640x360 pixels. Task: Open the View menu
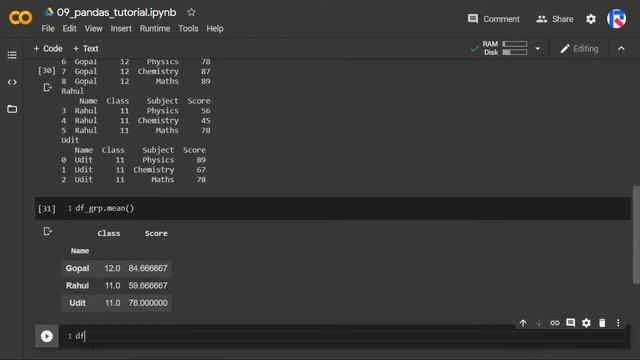(x=93, y=29)
